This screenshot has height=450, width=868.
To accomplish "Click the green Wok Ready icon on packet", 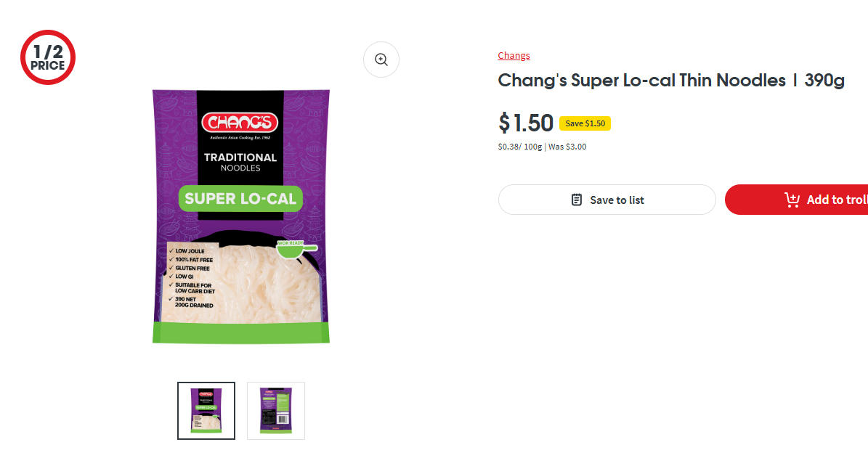I will [x=296, y=249].
